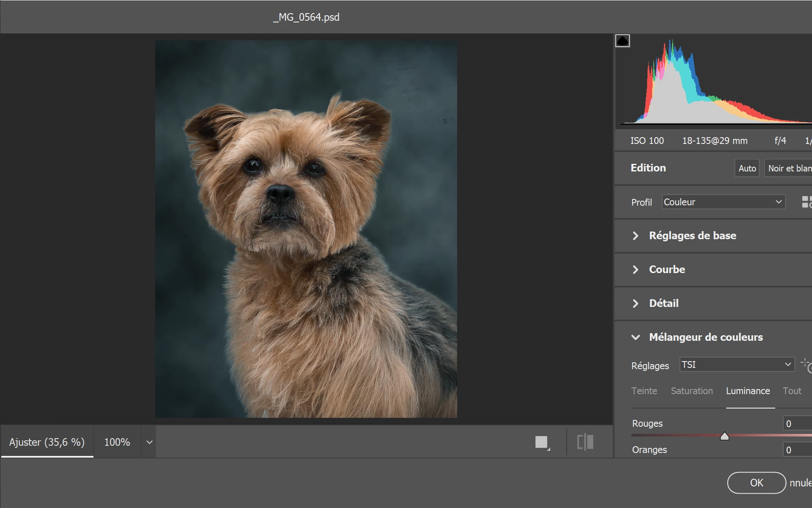
Task: Click the Oranges value input field
Action: click(x=797, y=450)
